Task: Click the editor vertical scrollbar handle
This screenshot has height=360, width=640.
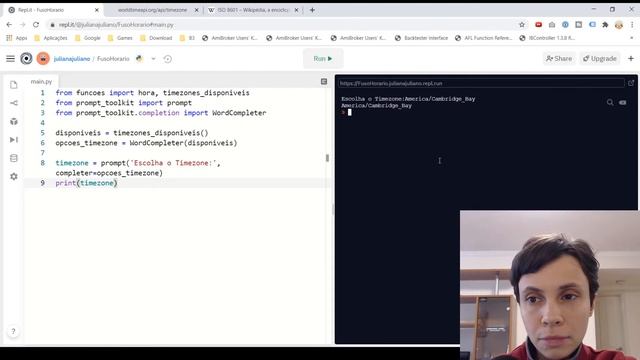Action: pos(327,158)
